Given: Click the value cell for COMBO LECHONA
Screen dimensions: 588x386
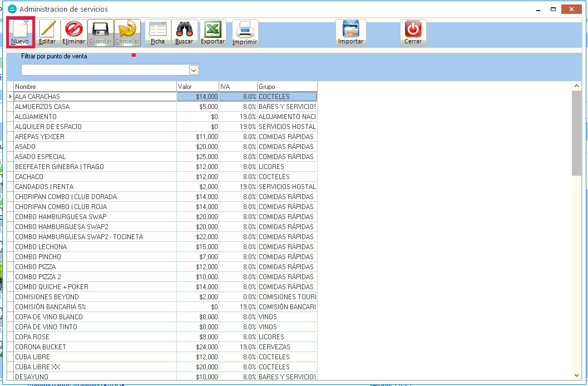Looking at the screenshot, I should pyautogui.click(x=197, y=247).
